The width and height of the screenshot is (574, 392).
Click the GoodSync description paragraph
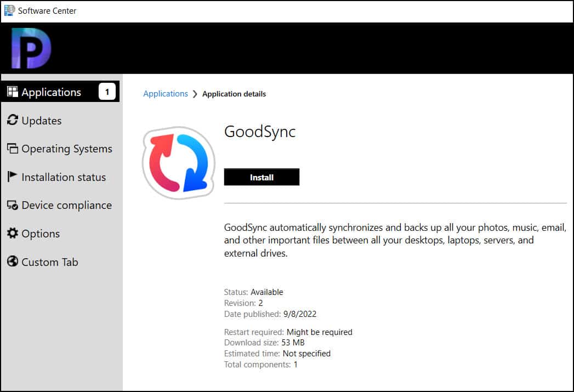(x=395, y=241)
